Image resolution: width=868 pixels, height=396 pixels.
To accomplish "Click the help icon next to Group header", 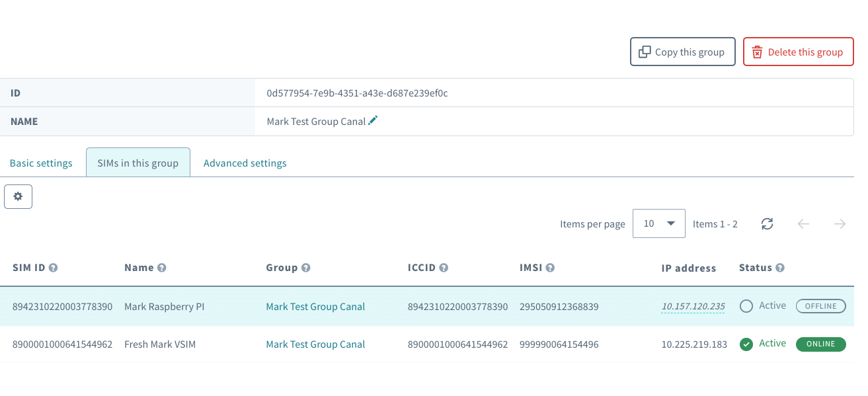I will coord(306,268).
